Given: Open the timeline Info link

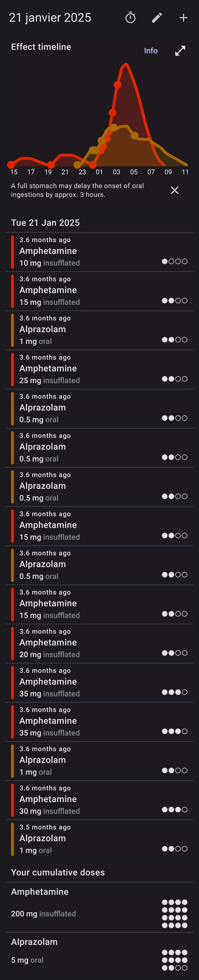Looking at the screenshot, I should point(151,51).
